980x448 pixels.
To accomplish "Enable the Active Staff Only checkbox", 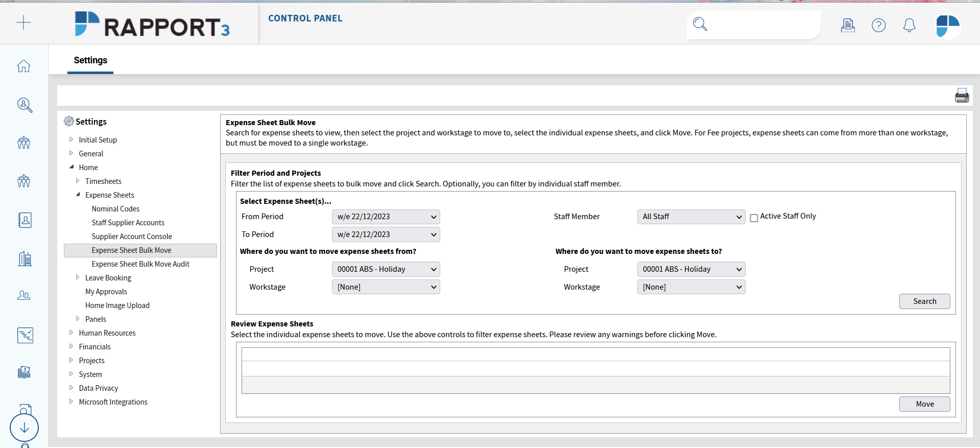I will (754, 218).
